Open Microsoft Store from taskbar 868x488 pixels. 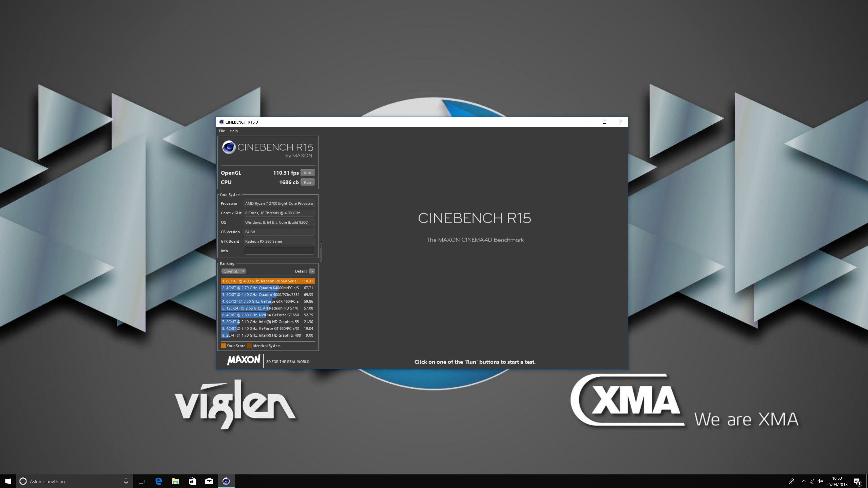pyautogui.click(x=192, y=481)
